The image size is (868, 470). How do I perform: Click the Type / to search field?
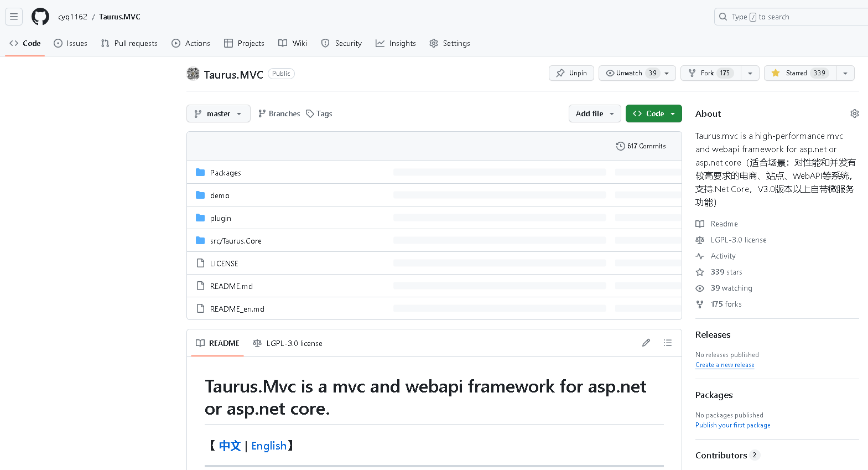(x=791, y=17)
